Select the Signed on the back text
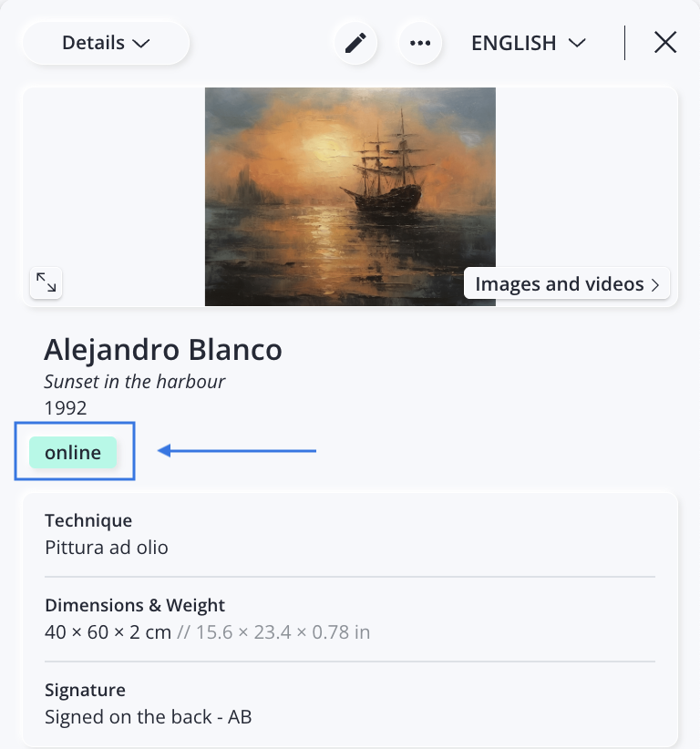This screenshot has height=749, width=700. pos(148,717)
